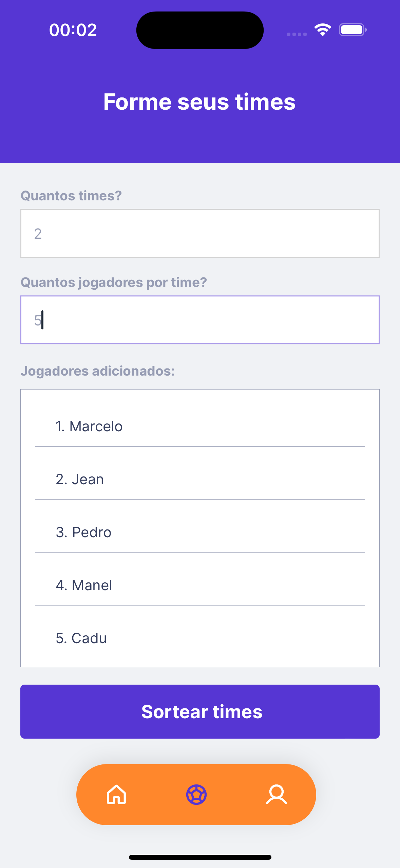Image resolution: width=400 pixels, height=868 pixels.
Task: Choose 4. Manel in player list
Action: (200, 585)
